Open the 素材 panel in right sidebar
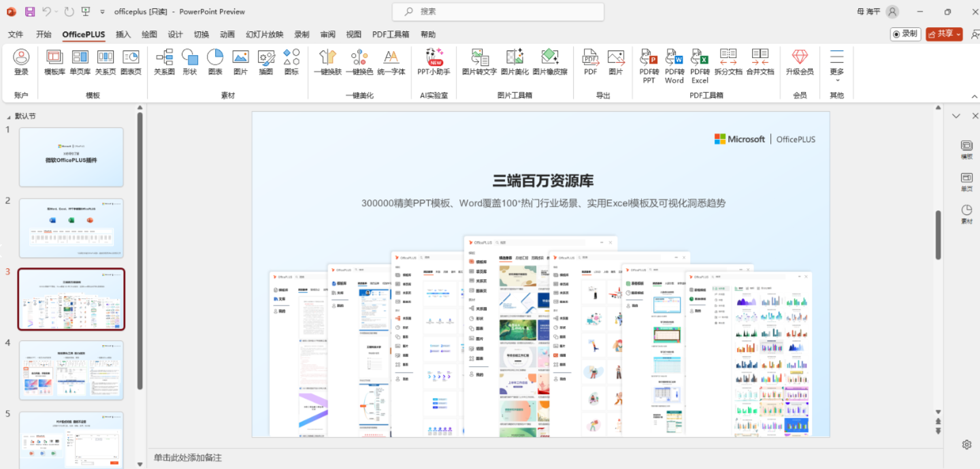The image size is (980, 469). click(966, 215)
